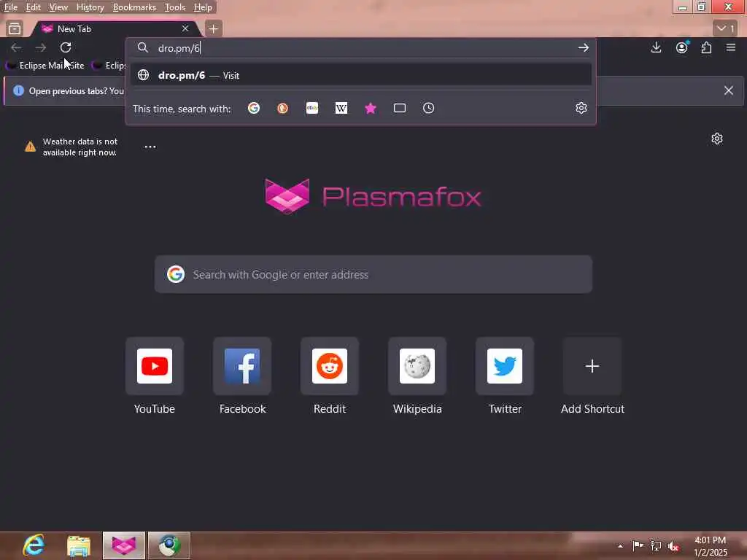Select the New Tab tab
This screenshot has width=747, height=560.
[x=115, y=28]
